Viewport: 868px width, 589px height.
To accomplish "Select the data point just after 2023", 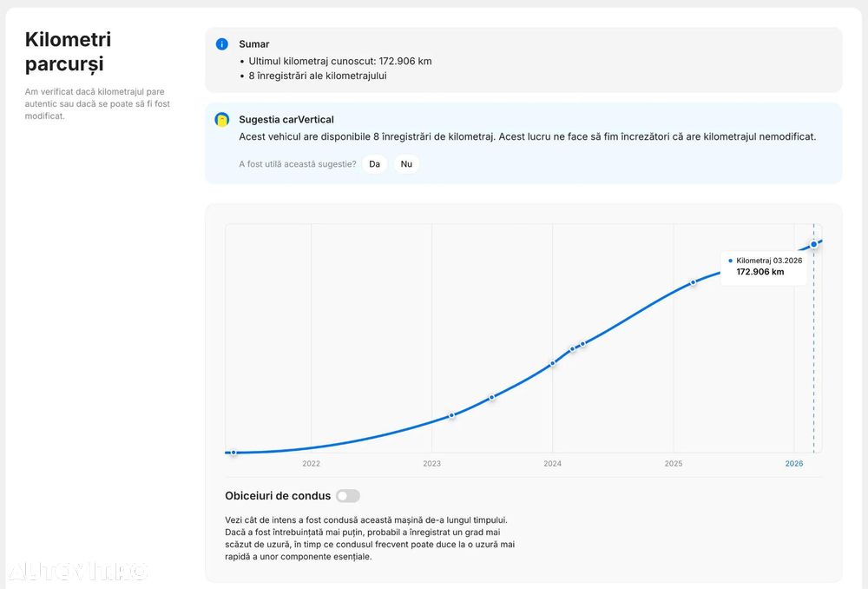I will [451, 415].
